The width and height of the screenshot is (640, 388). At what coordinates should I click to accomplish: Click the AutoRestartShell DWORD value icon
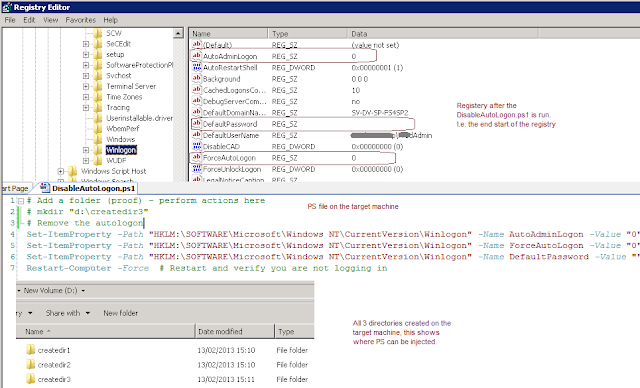point(197,67)
